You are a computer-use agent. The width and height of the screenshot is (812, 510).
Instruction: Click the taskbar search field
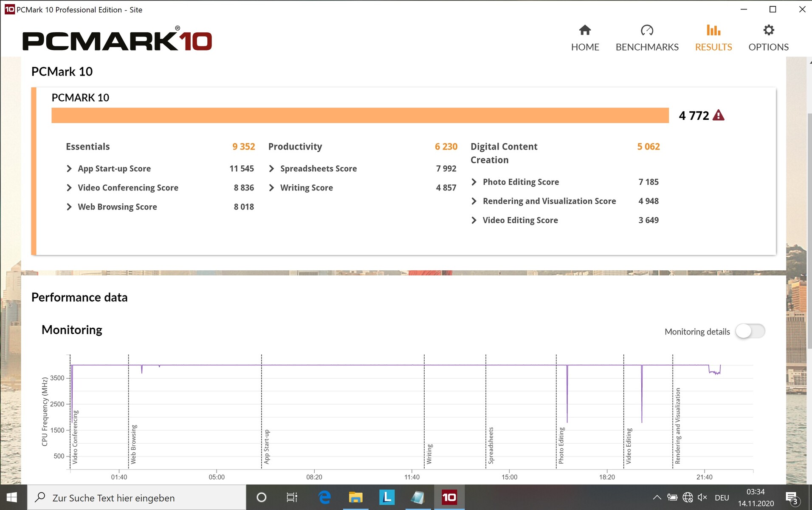[x=137, y=497]
